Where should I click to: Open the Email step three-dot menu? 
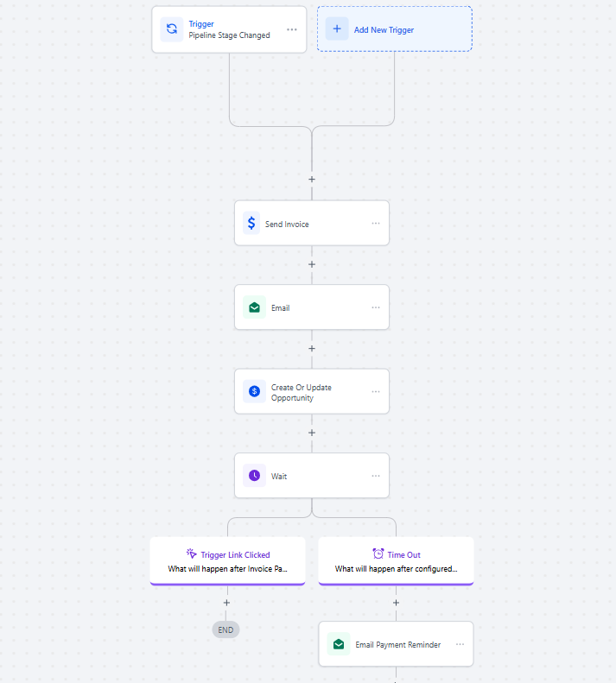[x=376, y=307]
